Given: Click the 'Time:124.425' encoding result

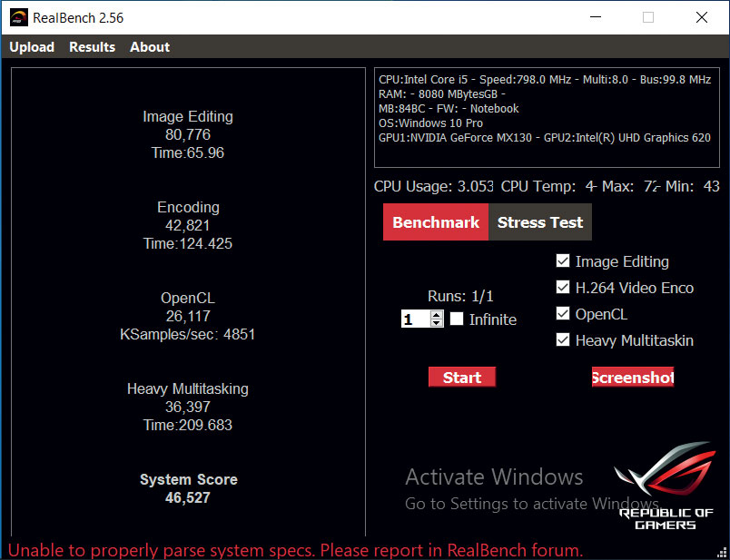Looking at the screenshot, I should [x=188, y=243].
